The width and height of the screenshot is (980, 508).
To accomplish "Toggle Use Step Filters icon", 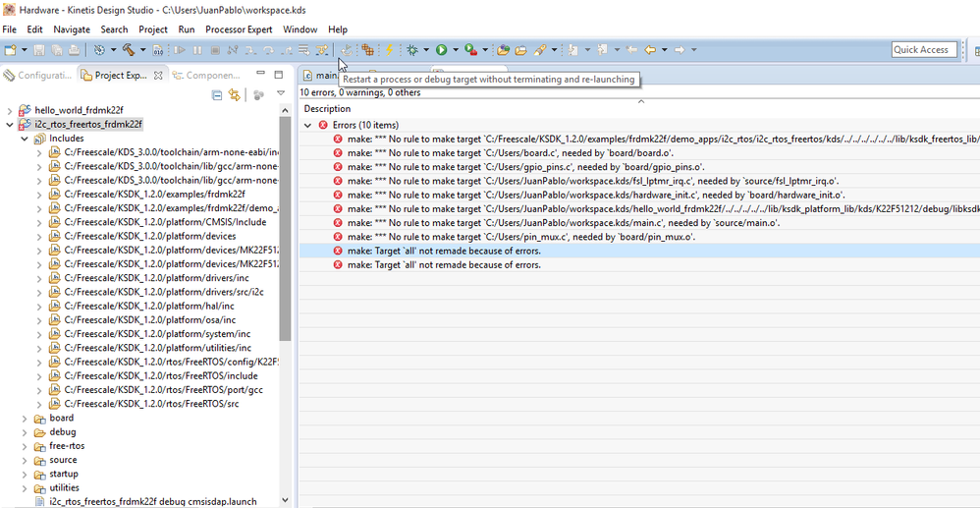I will 322,49.
